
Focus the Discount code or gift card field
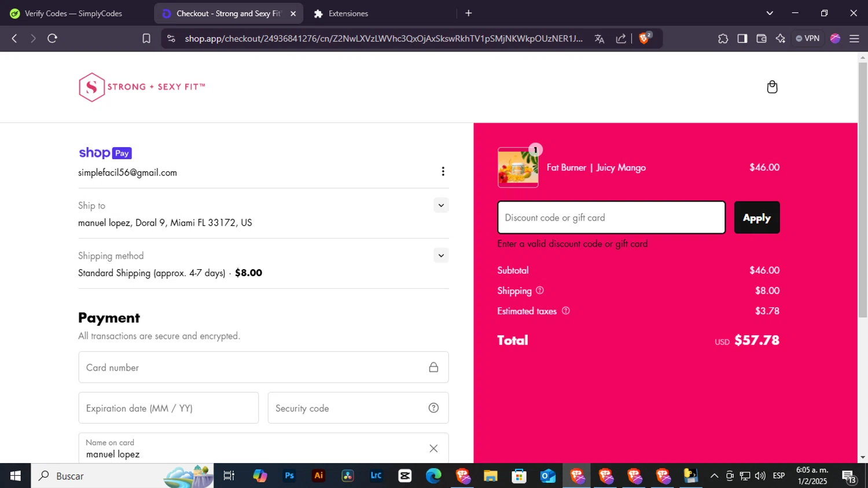612,218
